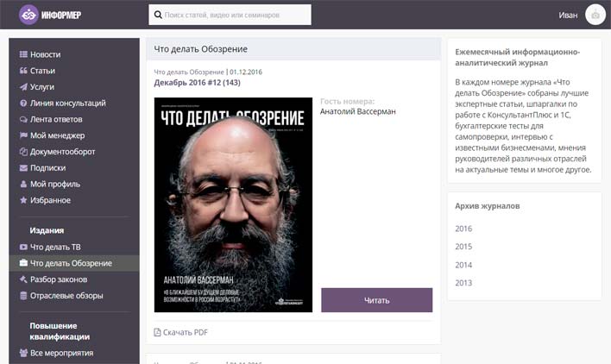The image size is (611, 364).
Task: Click the Что делать Обозрение briefcase icon
Action: (x=23, y=263)
